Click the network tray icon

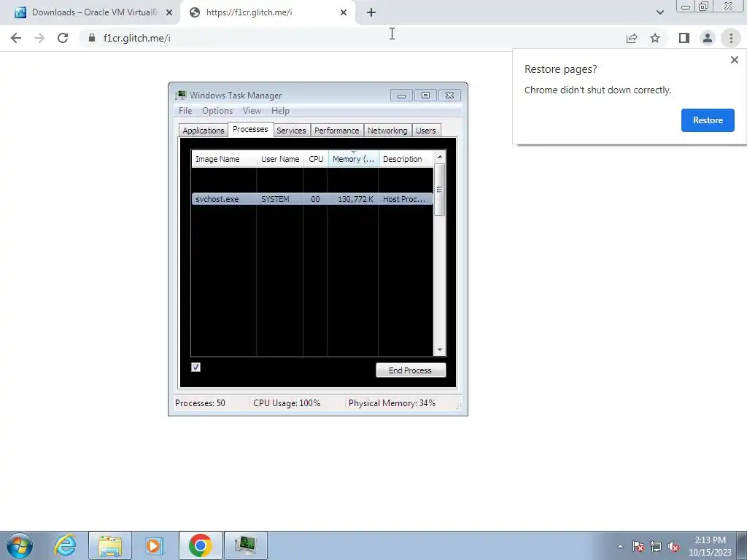tap(656, 546)
